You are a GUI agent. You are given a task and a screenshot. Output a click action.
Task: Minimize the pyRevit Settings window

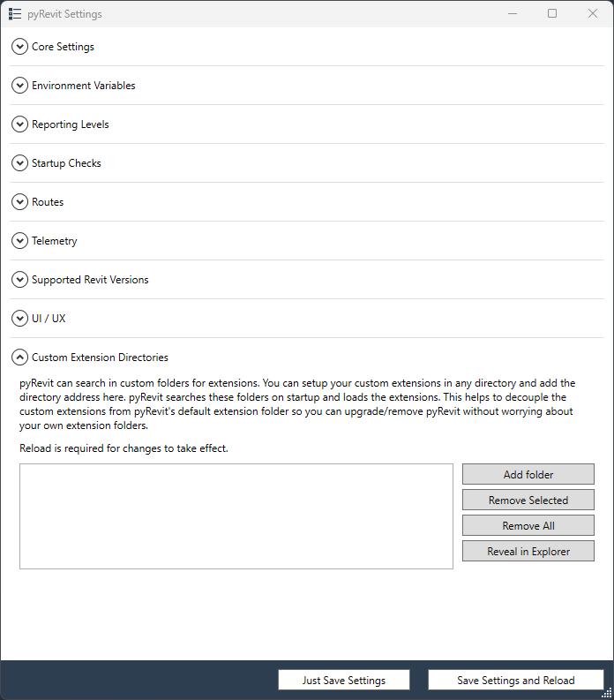[x=513, y=13]
